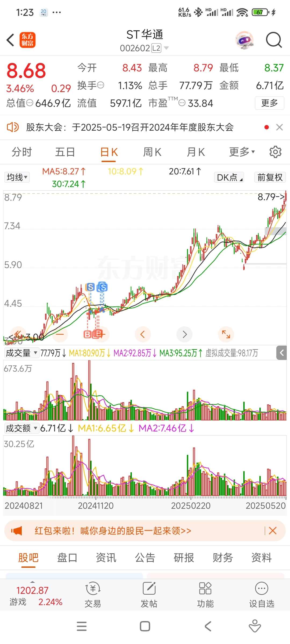Open the 研报 tab
The height and width of the screenshot is (644, 290).
click(x=184, y=558)
